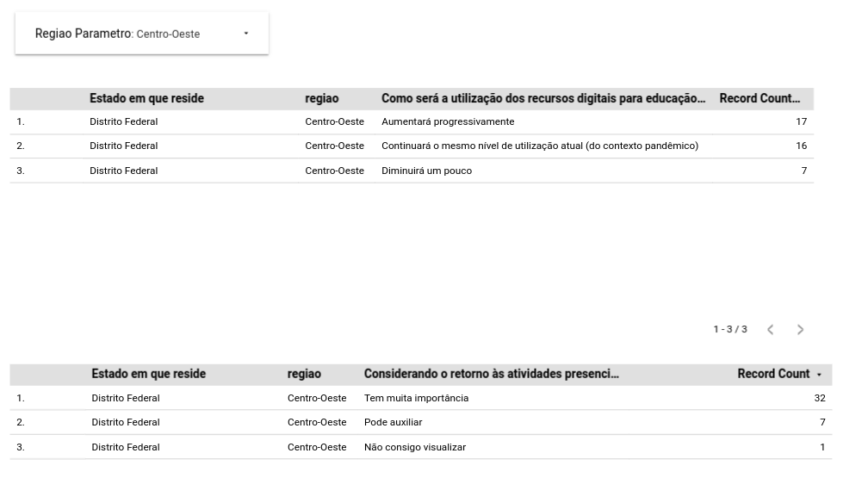Viewport: 868px width, 503px height.
Task: Select the 'Tem muita importância' row
Action: pyautogui.click(x=416, y=399)
